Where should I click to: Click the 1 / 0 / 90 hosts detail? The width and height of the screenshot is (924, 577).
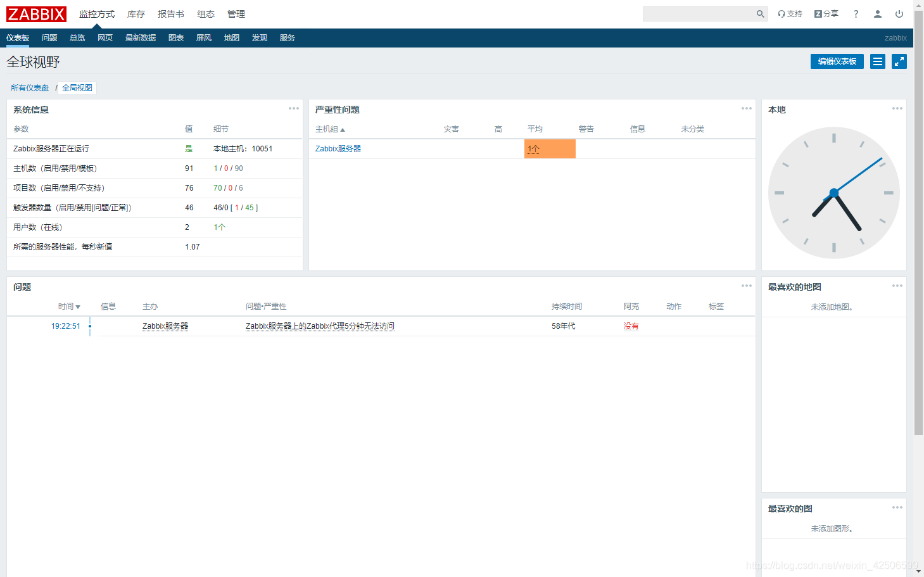pos(229,168)
